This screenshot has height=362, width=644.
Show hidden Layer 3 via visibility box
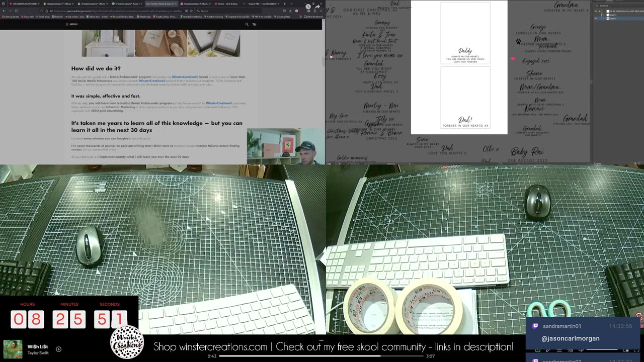pyautogui.click(x=596, y=15)
